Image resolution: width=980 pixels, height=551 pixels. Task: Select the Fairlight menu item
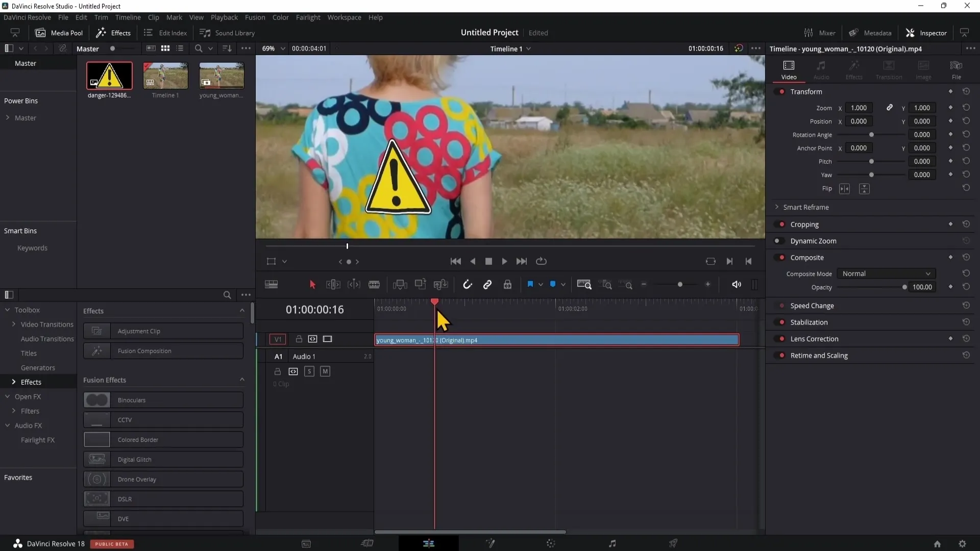(x=307, y=17)
